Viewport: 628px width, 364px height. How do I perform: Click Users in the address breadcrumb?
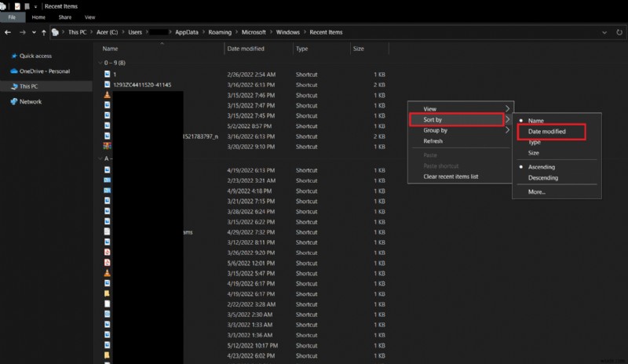(135, 32)
